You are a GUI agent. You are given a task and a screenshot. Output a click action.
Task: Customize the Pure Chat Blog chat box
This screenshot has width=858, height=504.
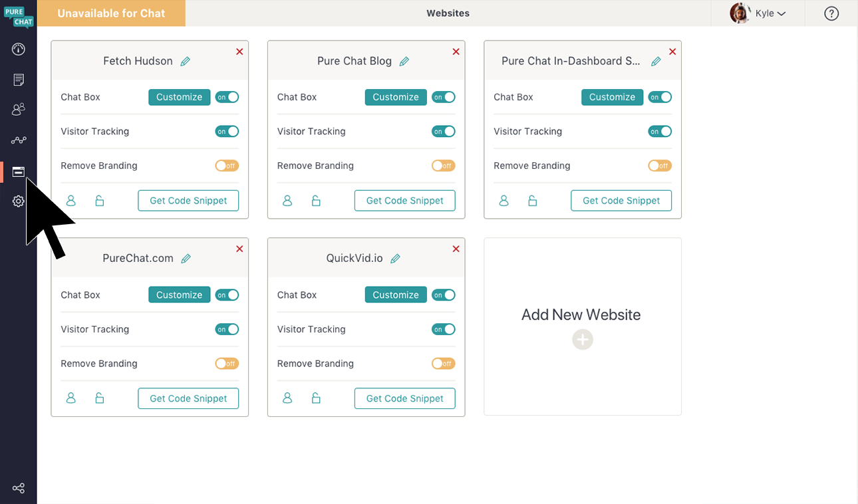[x=396, y=97]
